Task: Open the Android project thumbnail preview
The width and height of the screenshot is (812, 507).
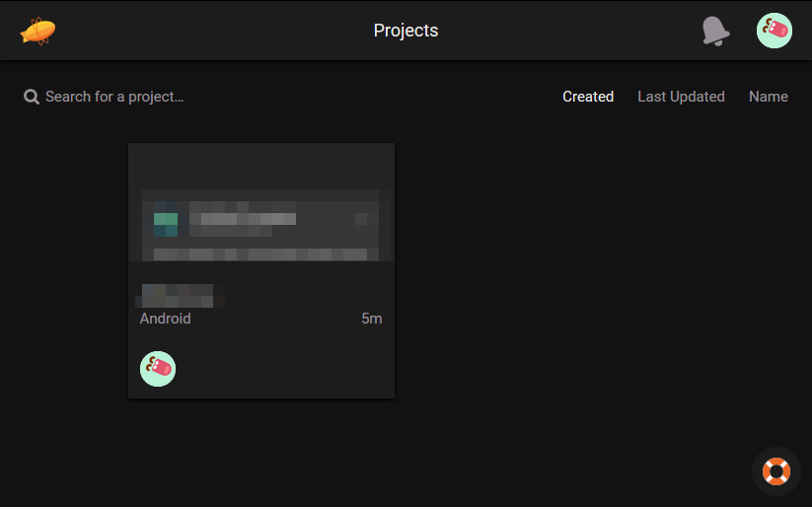Action: click(x=261, y=202)
